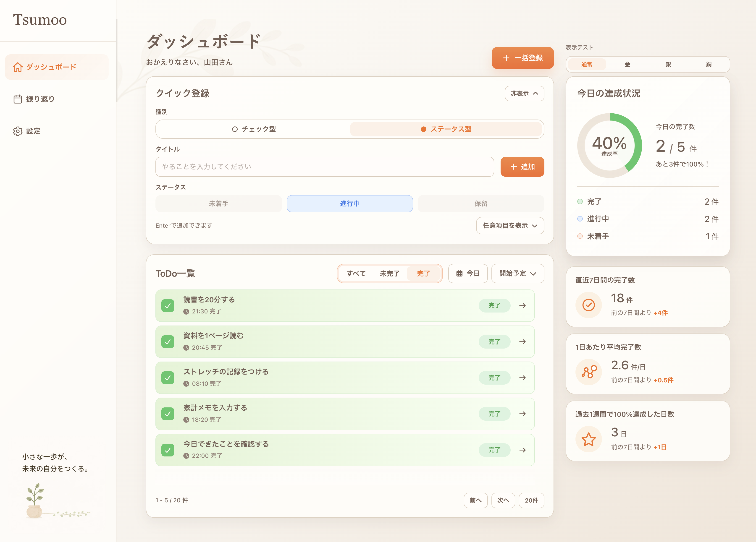Image resolution: width=756 pixels, height=542 pixels.
Task: Open arrow for 読書を20分する
Action: [522, 305]
